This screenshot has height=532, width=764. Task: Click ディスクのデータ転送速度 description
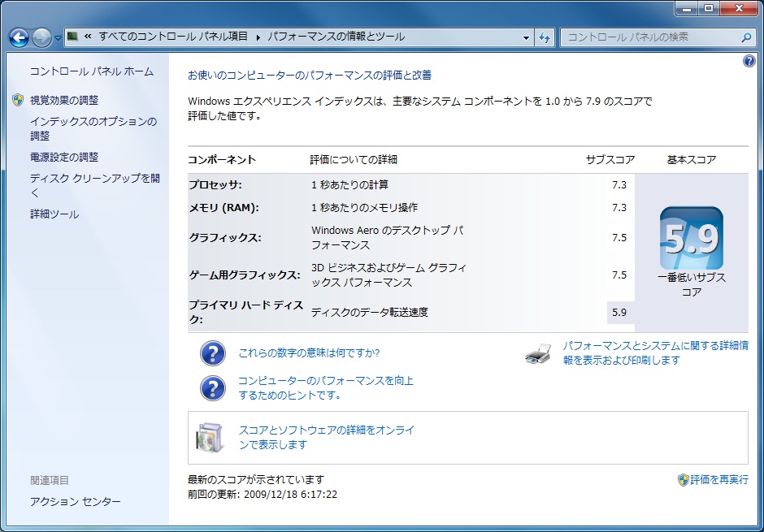click(370, 313)
